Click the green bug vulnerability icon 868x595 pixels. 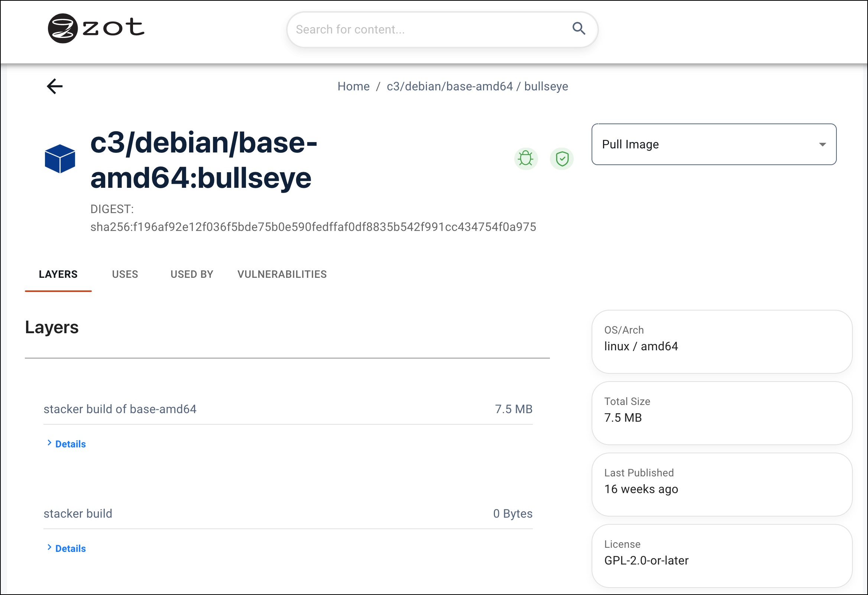coord(525,158)
